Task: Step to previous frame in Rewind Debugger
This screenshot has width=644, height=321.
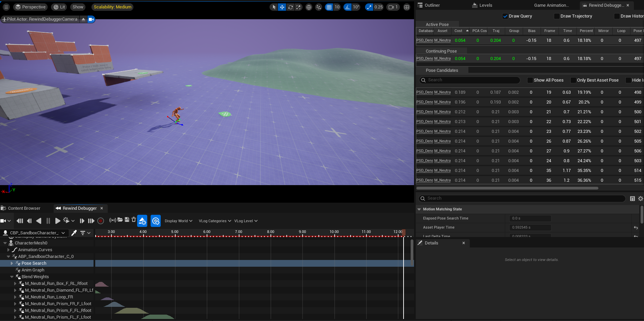Action: (x=29, y=221)
